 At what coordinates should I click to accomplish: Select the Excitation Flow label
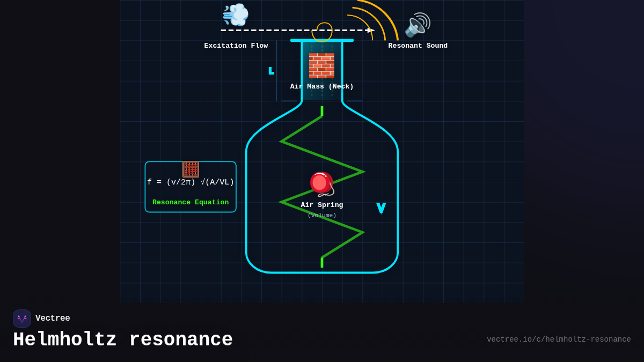236,46
